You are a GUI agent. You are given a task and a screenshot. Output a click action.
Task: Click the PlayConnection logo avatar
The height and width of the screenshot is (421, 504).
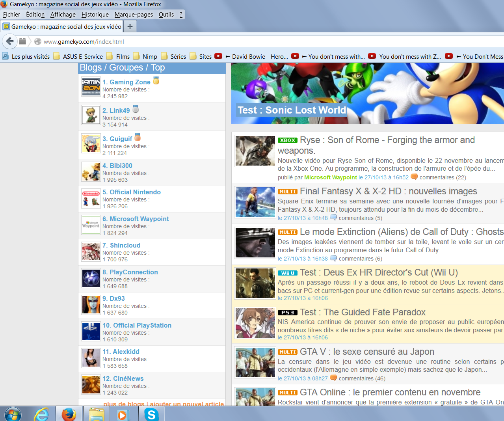(91, 278)
